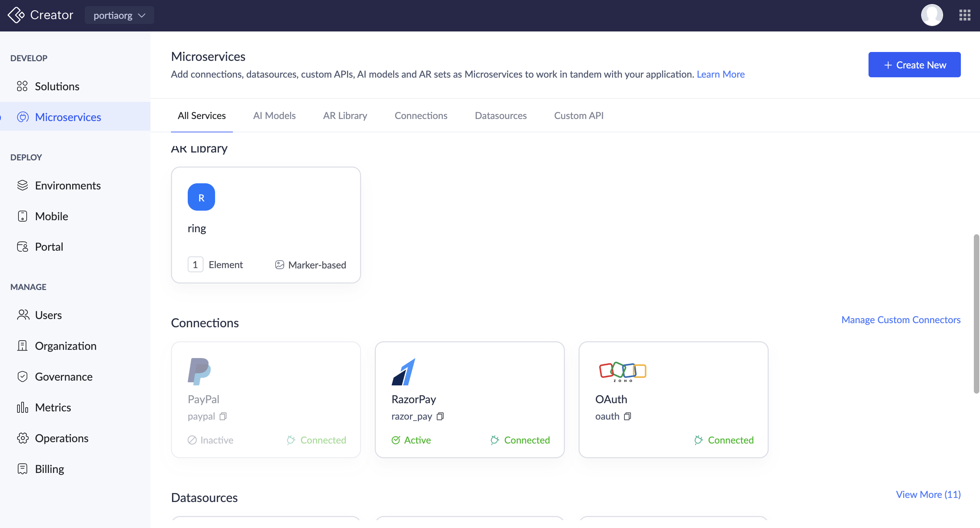Go to Metrics in the sidebar
The height and width of the screenshot is (528, 980).
53,407
